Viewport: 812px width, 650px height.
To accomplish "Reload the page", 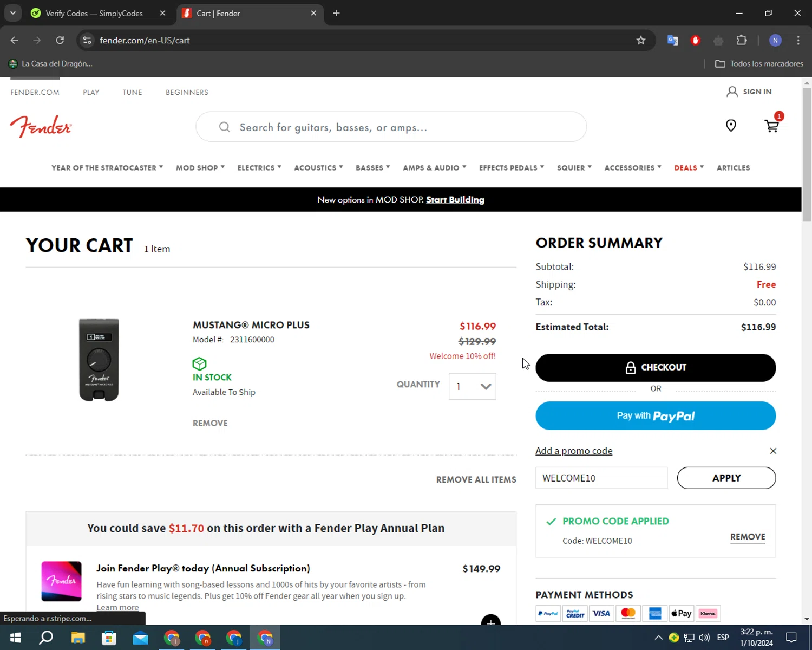I will click(60, 40).
